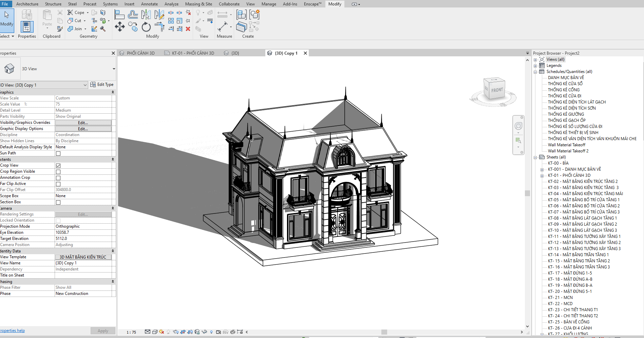The image size is (644, 338).
Task: Enable the Section Box checkbox
Action: click(58, 202)
